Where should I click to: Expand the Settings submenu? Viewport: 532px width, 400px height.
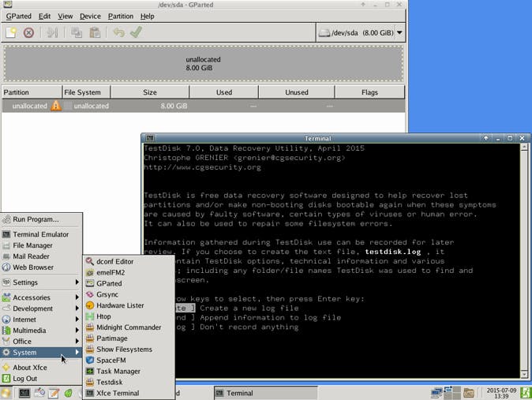41,282
